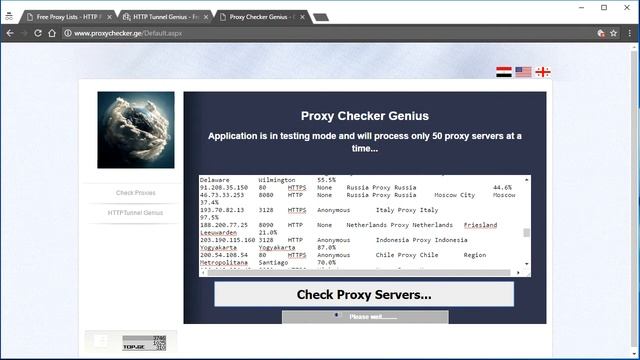Click the browser back arrow
The image size is (640, 360).
click(x=10, y=33)
